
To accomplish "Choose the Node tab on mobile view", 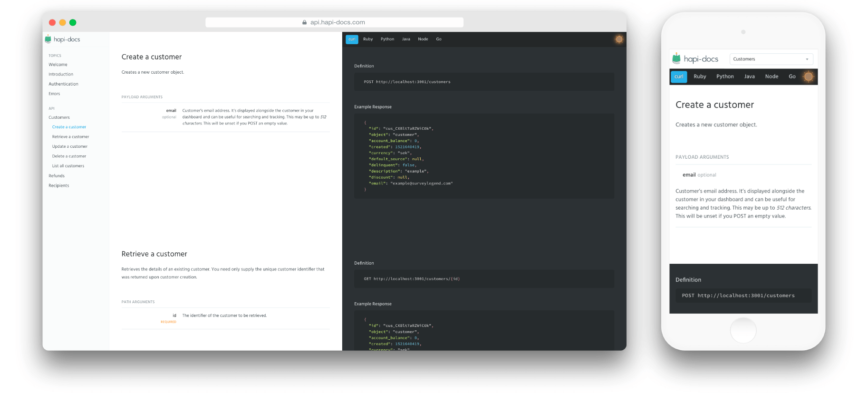I will pos(772,77).
